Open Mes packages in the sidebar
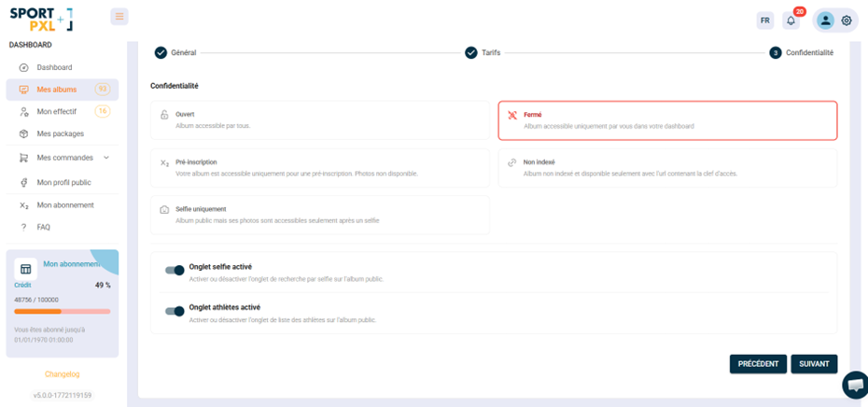This screenshot has width=868, height=407. [x=60, y=133]
